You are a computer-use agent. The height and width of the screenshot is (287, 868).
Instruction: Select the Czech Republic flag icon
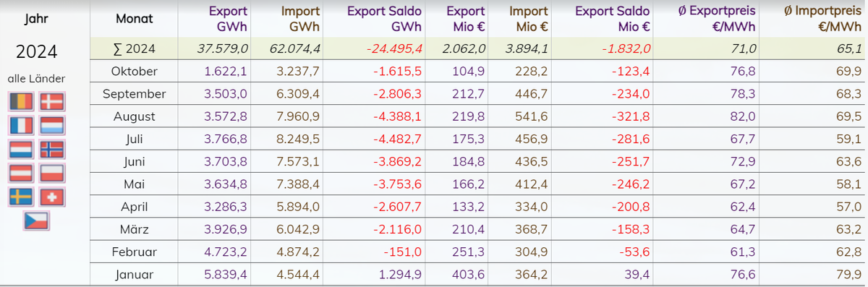(36, 220)
